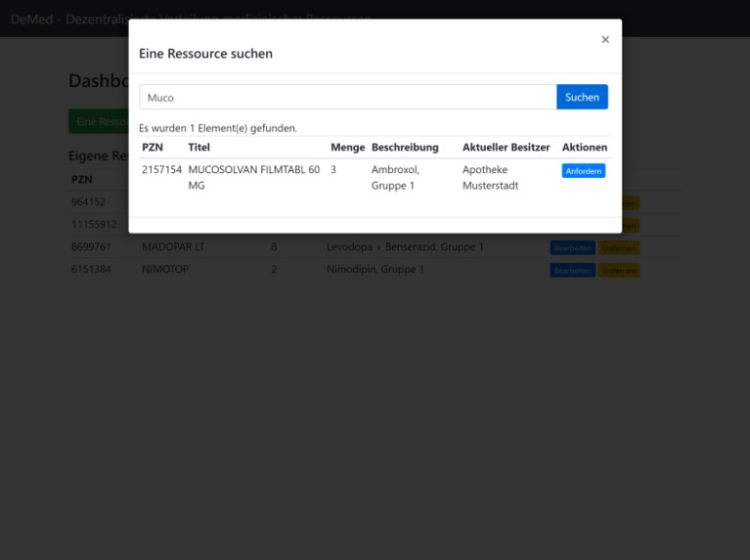The width and height of the screenshot is (750, 560).
Task: Select PZN 6151384 in dashboard table
Action: [x=91, y=269]
